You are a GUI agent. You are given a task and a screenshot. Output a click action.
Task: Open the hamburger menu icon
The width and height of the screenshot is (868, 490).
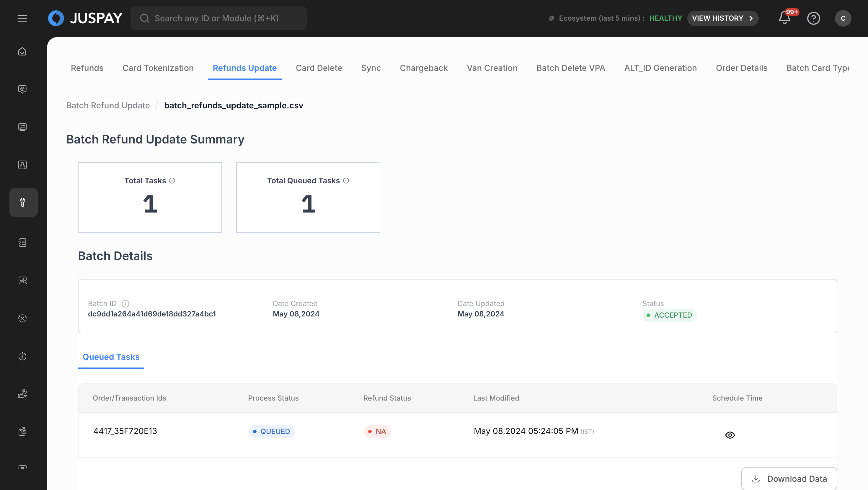(x=22, y=18)
